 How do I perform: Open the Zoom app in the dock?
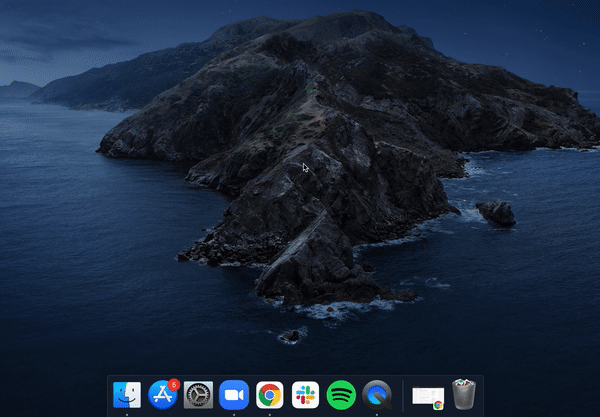[234, 394]
